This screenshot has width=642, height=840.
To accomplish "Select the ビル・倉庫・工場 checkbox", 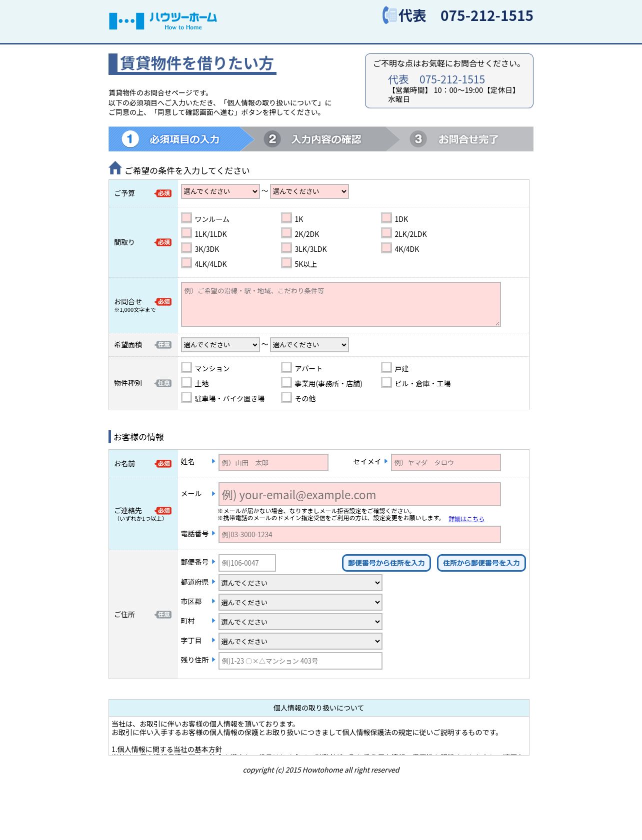I will pyautogui.click(x=386, y=382).
